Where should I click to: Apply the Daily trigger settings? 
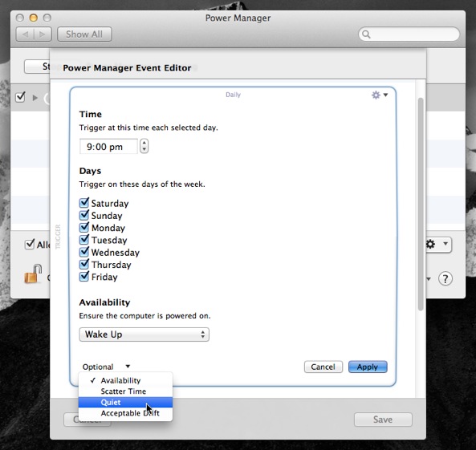(x=368, y=367)
